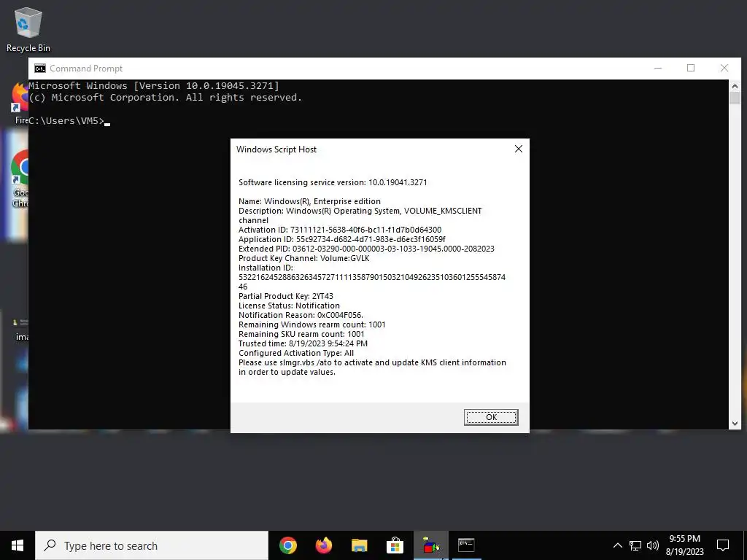
Task: Select the Firefox desktop shortcut
Action: (x=21, y=104)
